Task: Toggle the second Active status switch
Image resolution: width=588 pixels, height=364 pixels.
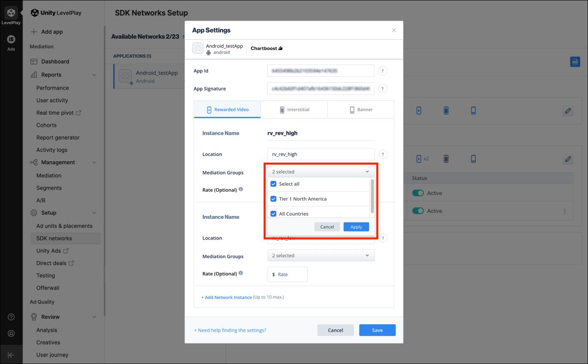Action: pyautogui.click(x=418, y=211)
